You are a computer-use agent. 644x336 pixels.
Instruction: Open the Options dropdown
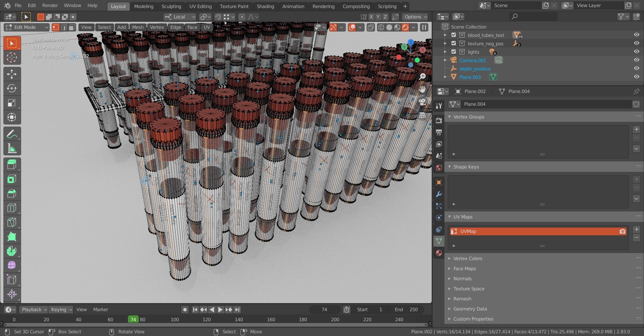tap(416, 17)
